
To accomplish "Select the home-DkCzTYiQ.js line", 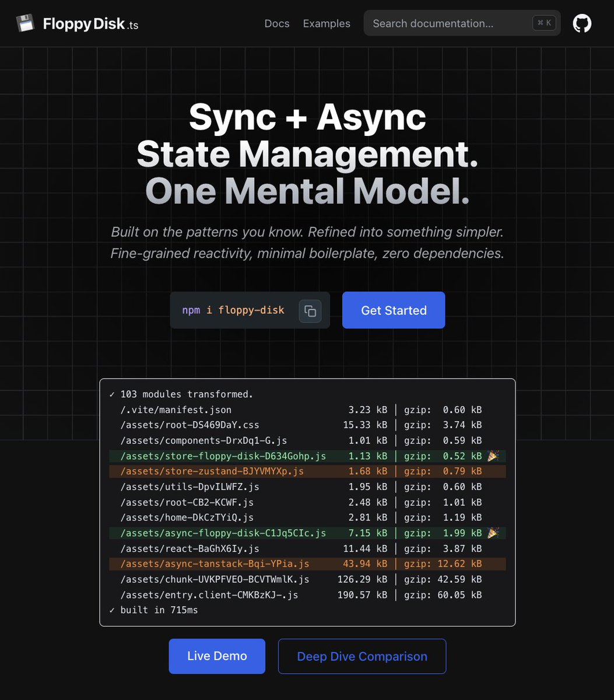I will (307, 517).
